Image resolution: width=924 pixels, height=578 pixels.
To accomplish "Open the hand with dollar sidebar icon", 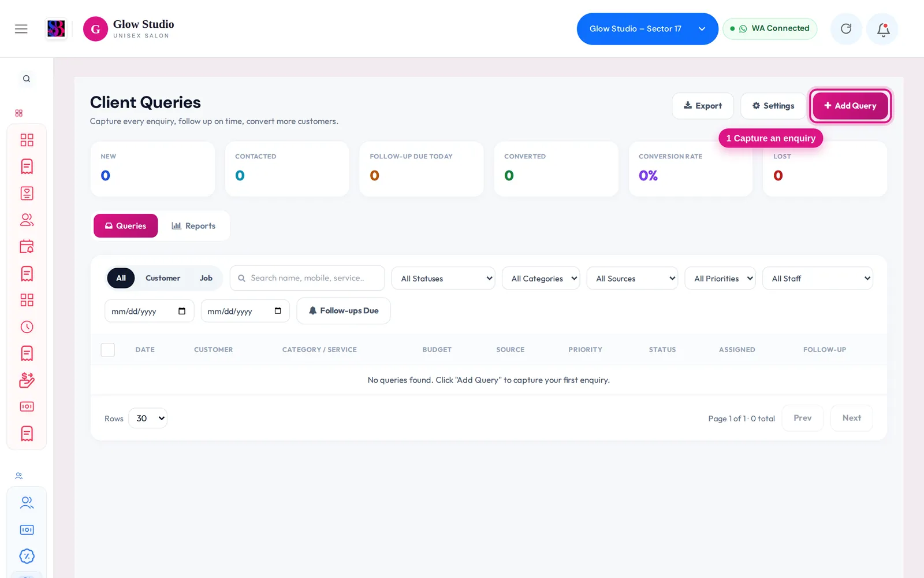I will tap(27, 380).
